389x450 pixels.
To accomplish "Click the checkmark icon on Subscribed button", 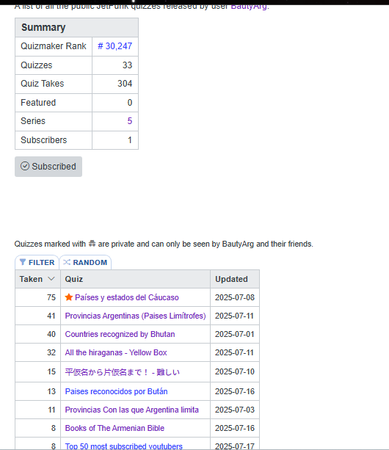I will 25,166.
